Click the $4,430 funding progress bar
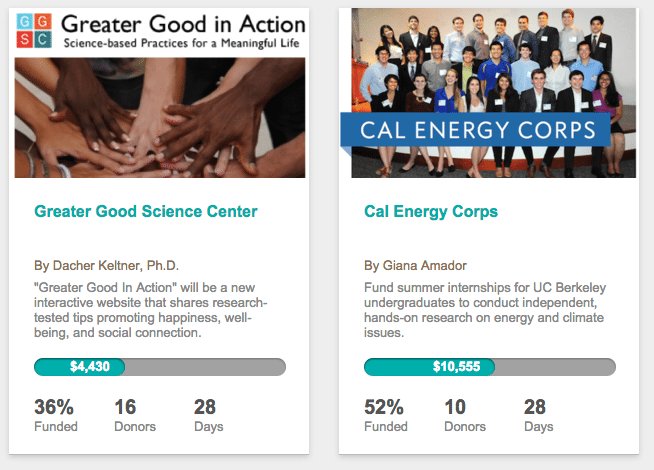 coord(160,367)
